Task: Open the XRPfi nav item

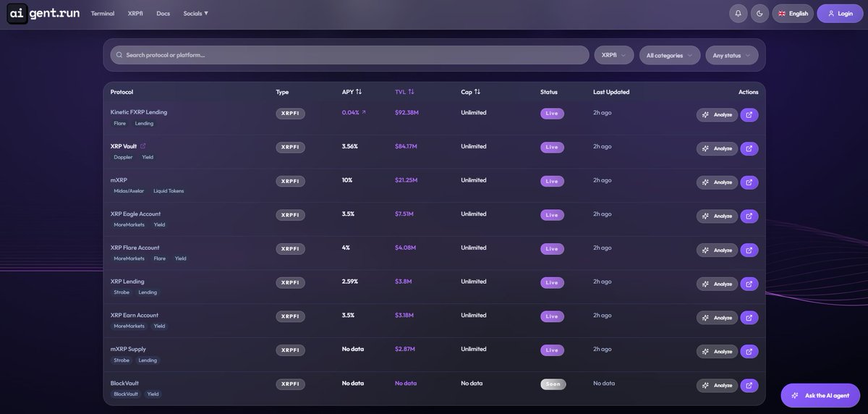Action: [x=135, y=13]
